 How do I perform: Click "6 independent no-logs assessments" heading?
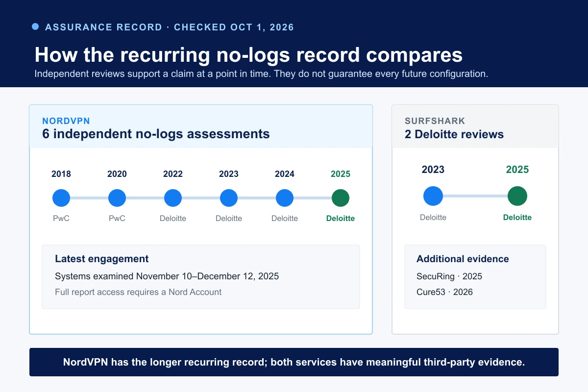tap(156, 134)
